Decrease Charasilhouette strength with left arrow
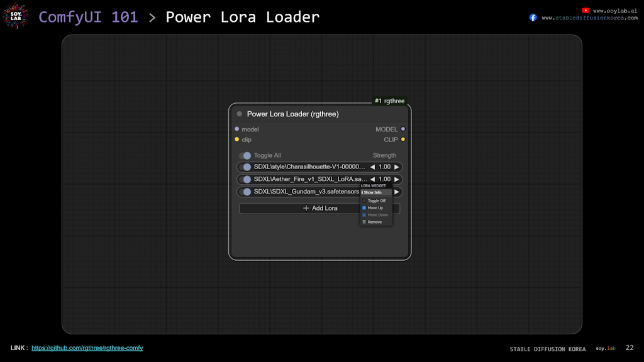This screenshot has height=362, width=644. pos(372,167)
